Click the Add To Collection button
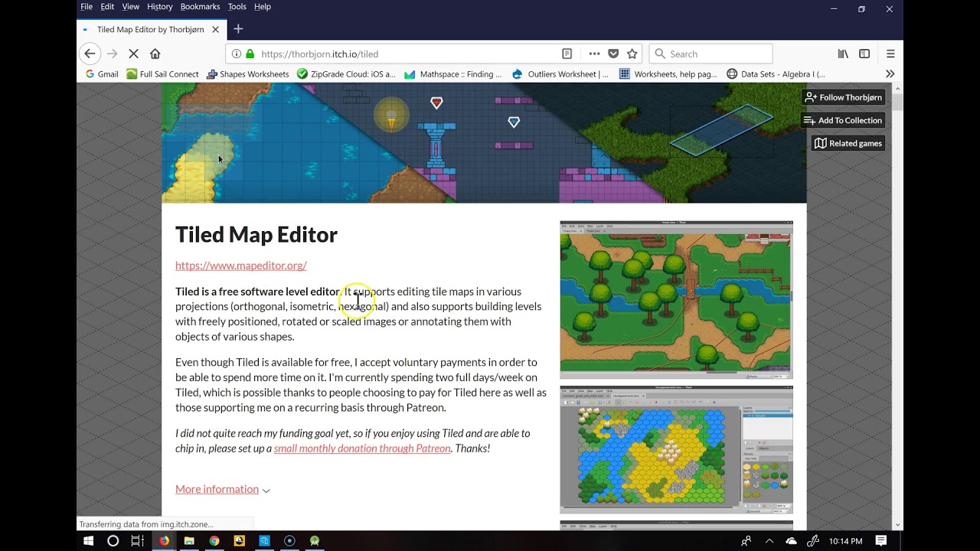The image size is (980, 551). click(843, 120)
